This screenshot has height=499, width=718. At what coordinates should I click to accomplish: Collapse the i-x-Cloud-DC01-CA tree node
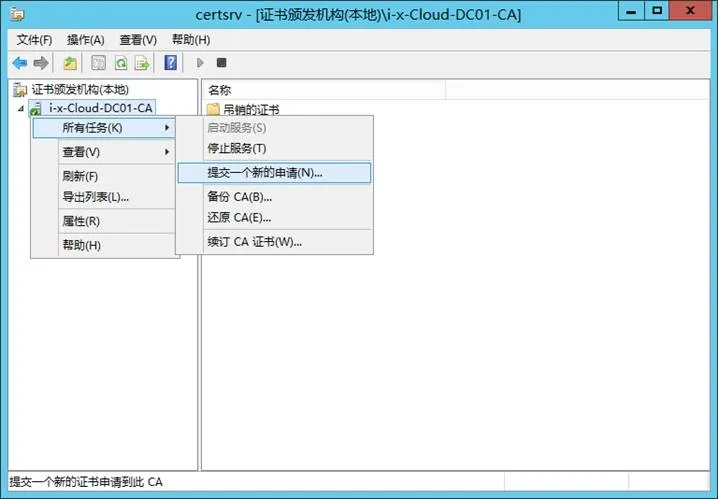21,109
